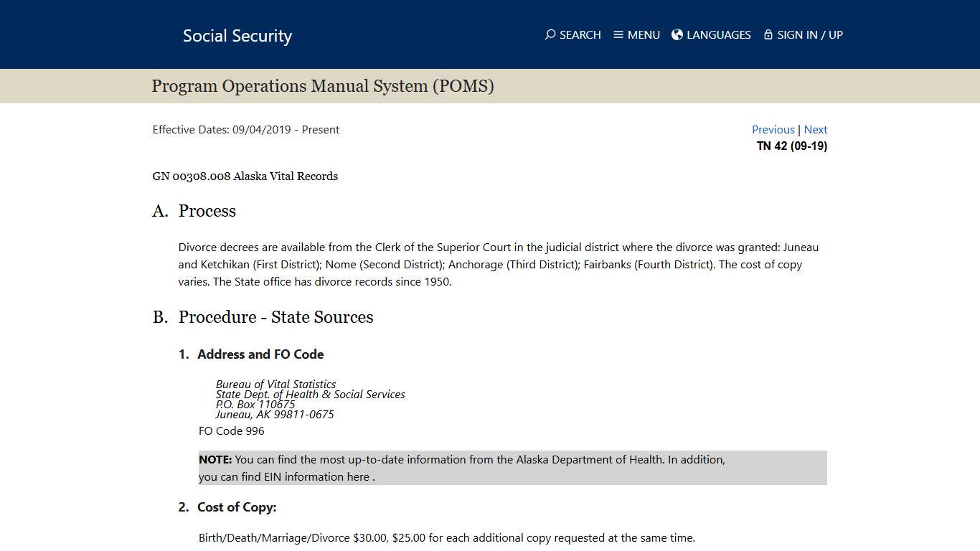This screenshot has width=980, height=551.
Task: Click the GN 00308.008 Alaska Vital Records title
Action: [245, 176]
